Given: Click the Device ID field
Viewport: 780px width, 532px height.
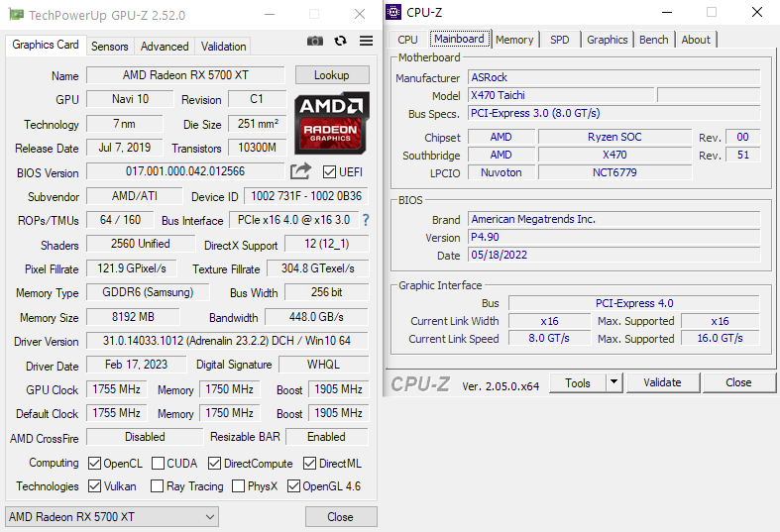Looking at the screenshot, I should click(x=306, y=196).
